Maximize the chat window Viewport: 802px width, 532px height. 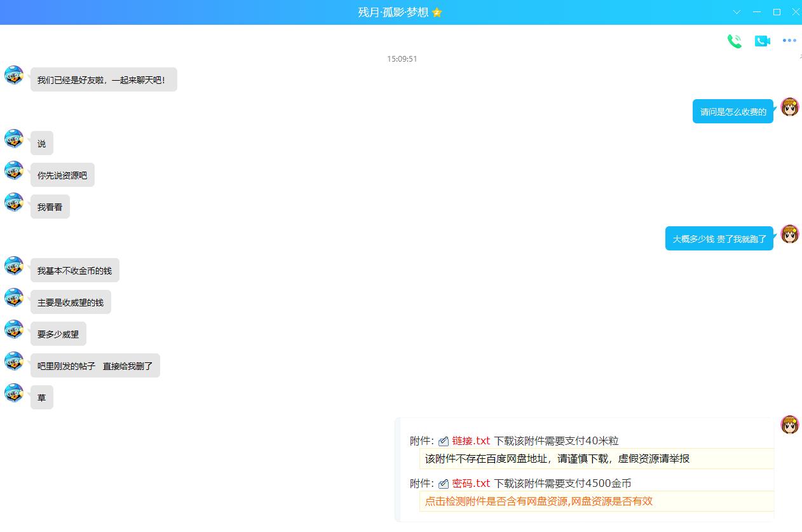coord(777,12)
